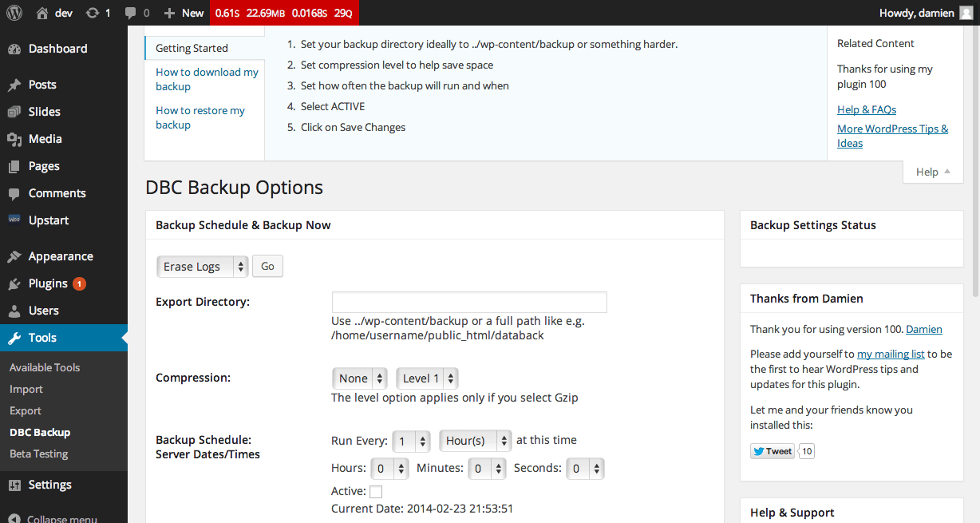This screenshot has height=523, width=980.
Task: Click Backup Schedule & Backup Now header
Action: point(434,225)
